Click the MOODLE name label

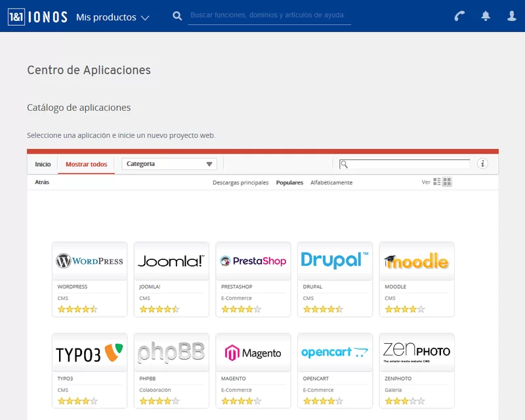point(396,287)
